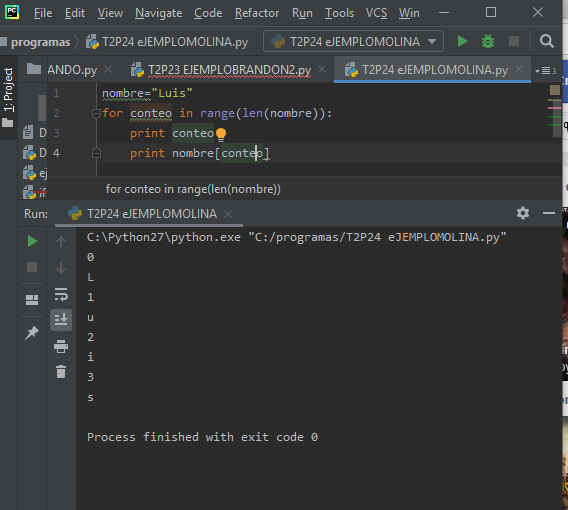568x510 pixels.
Task: Open the VCS menu
Action: coord(376,13)
